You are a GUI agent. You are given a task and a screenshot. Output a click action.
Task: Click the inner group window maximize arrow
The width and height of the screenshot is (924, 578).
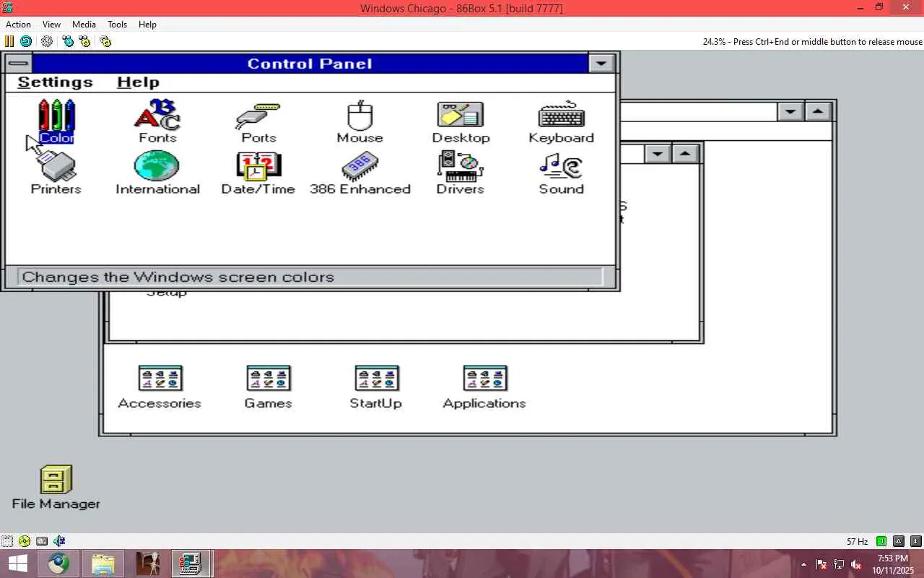[x=685, y=153]
